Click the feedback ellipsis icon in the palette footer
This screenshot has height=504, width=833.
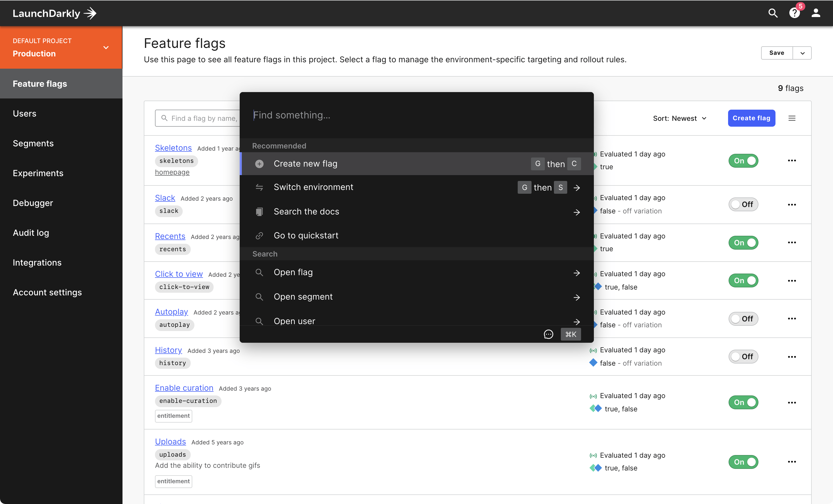click(548, 334)
